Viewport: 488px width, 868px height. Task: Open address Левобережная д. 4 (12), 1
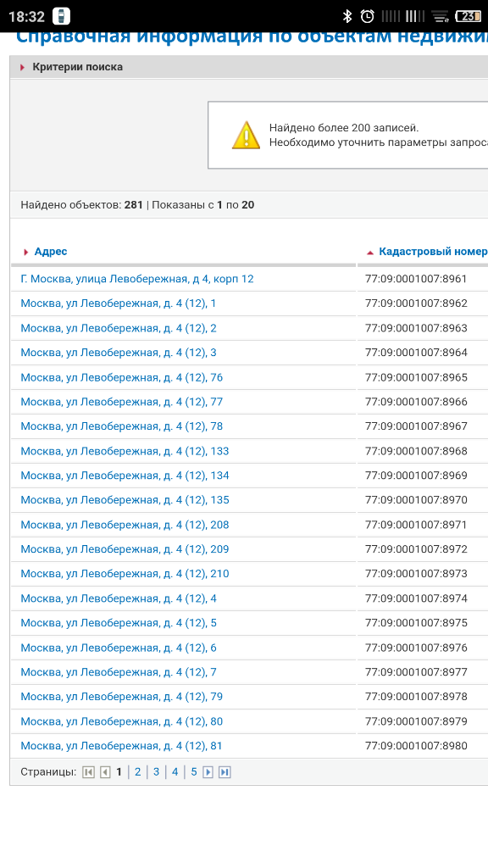coord(119,303)
